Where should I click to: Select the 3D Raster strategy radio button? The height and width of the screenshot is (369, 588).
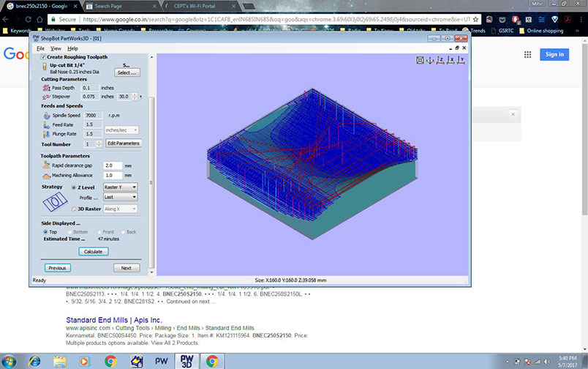point(74,209)
